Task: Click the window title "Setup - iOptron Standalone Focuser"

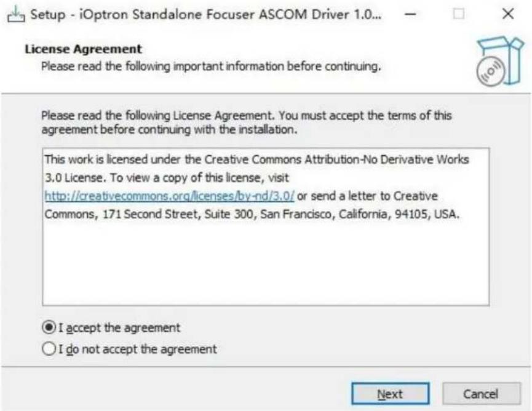Action: click(205, 15)
